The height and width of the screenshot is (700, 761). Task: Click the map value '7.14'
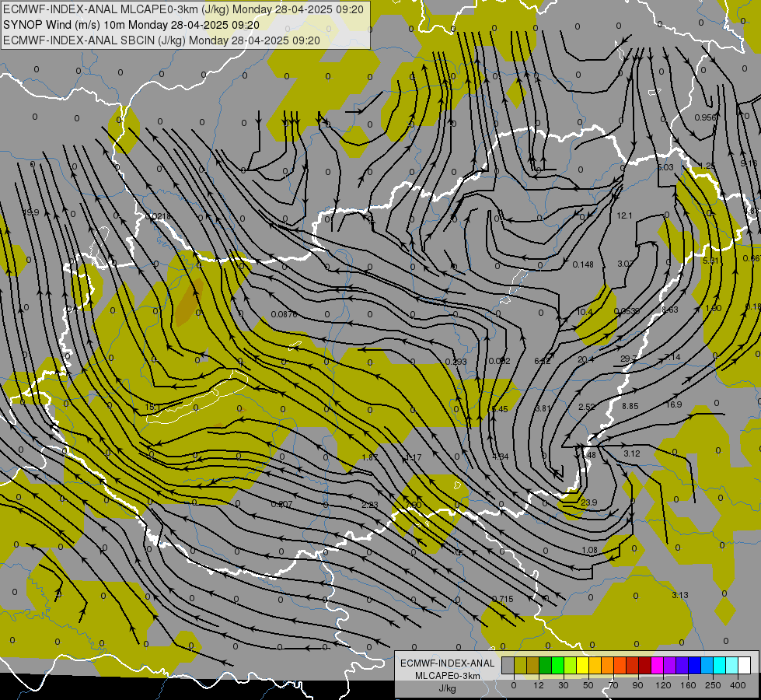coord(672,357)
